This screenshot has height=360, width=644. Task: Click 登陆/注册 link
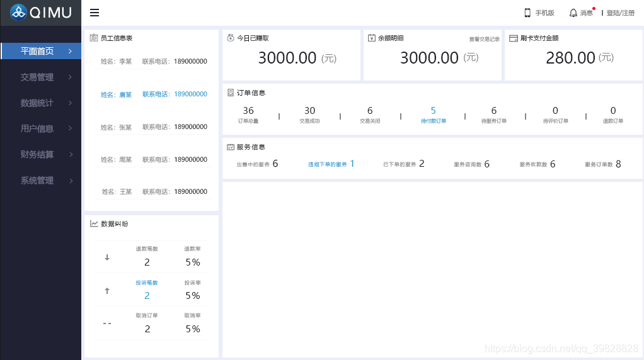click(620, 13)
